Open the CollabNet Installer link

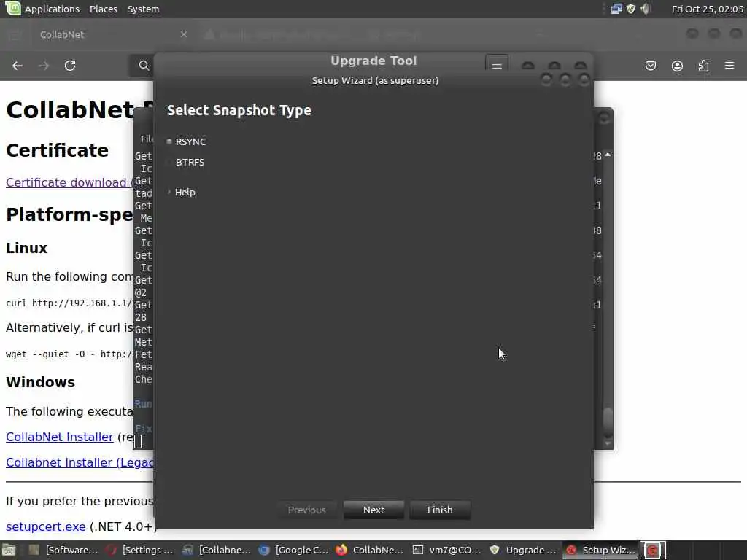coord(60,437)
